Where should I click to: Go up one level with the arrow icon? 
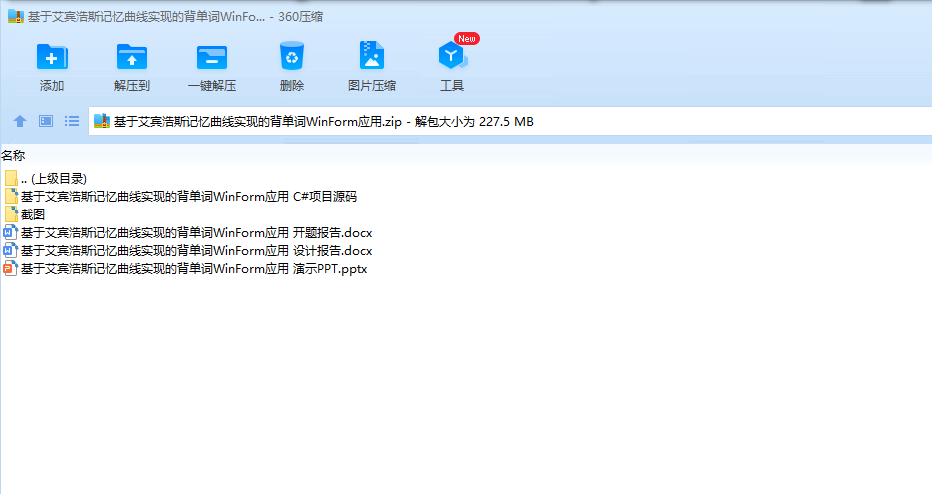[x=20, y=121]
